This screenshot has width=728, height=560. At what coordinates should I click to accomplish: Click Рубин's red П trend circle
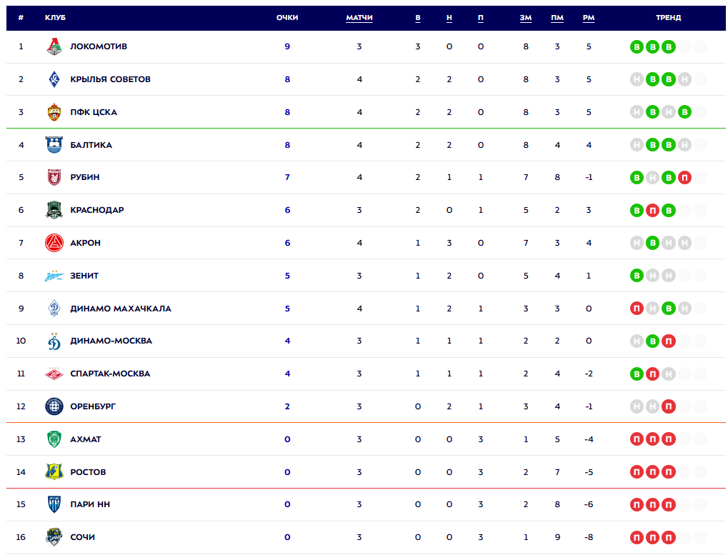(684, 177)
